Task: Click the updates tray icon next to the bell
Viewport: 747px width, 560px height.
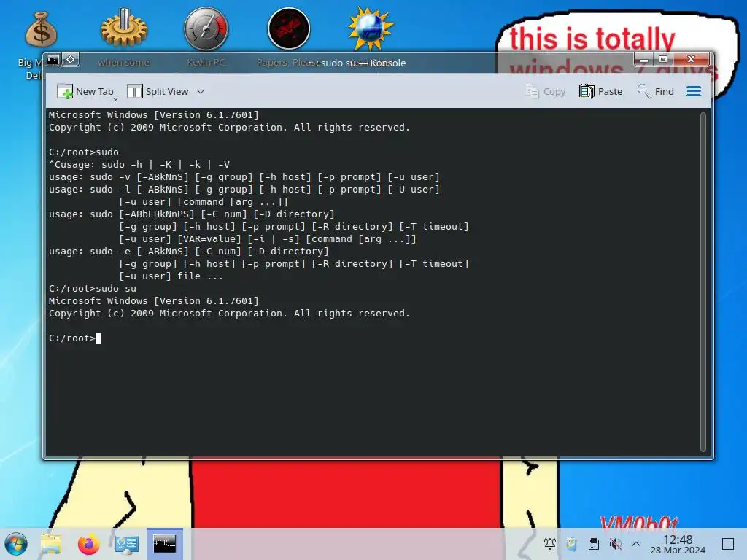Action: tap(571, 544)
